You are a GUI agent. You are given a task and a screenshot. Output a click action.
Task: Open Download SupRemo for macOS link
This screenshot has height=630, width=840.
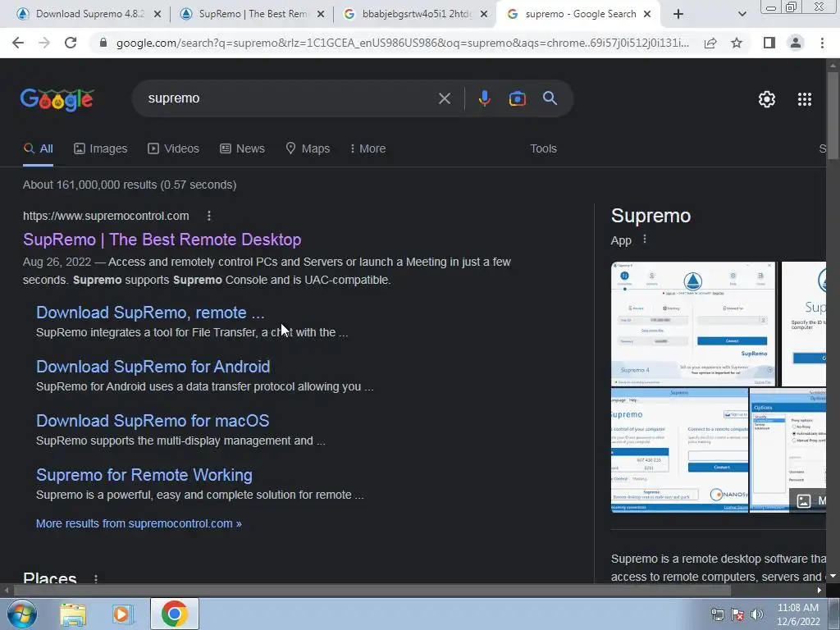click(152, 421)
